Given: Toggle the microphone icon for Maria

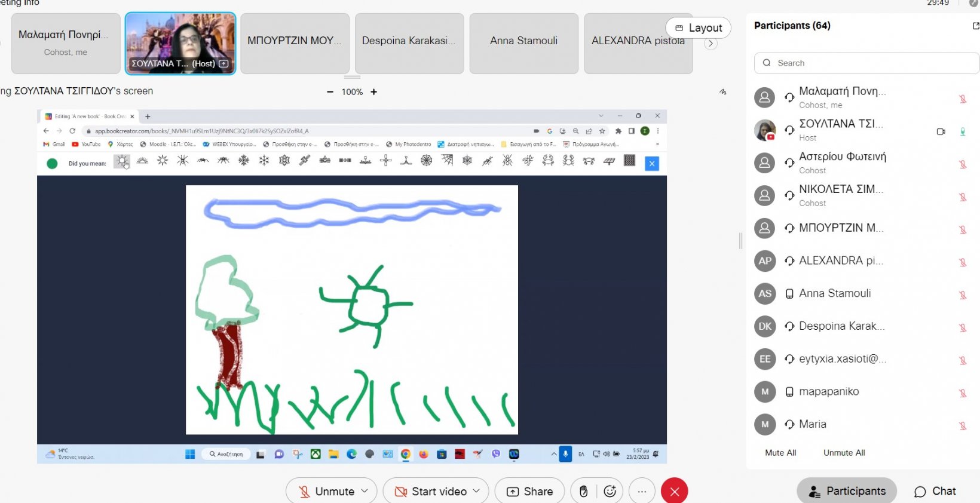Looking at the screenshot, I should 963,425.
